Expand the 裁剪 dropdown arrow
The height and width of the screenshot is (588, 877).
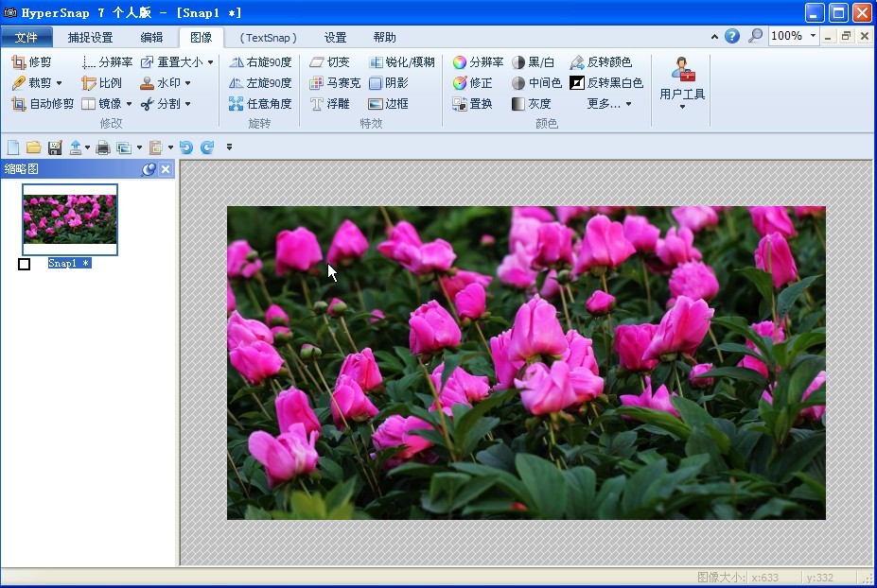point(59,83)
